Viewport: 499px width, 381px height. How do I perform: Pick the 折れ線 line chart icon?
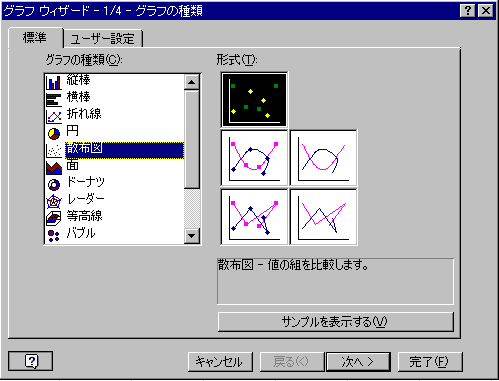click(x=54, y=116)
